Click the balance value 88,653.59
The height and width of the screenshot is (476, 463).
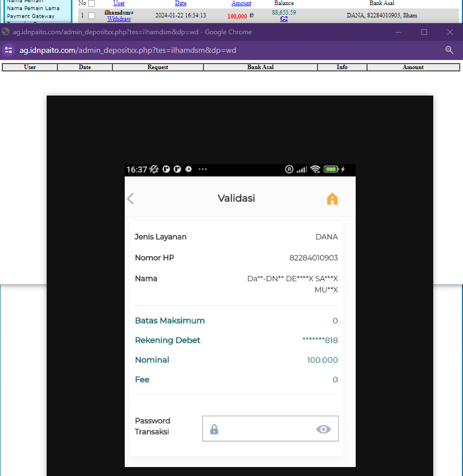tap(284, 12)
